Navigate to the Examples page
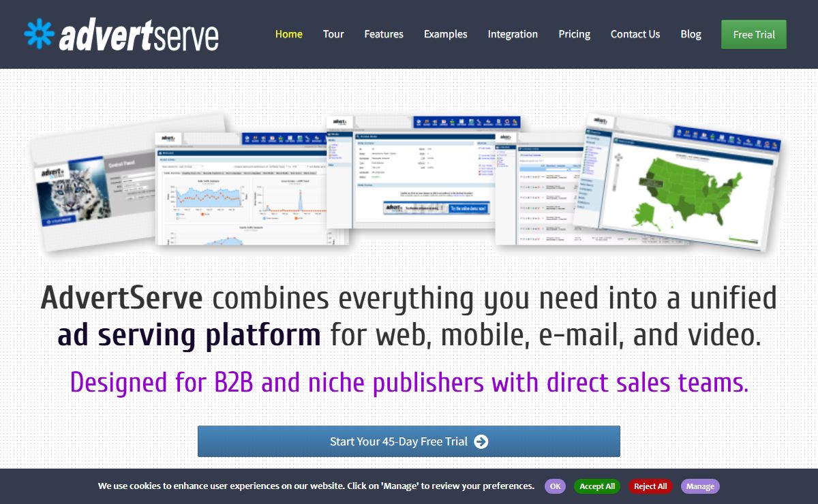818x504 pixels. (x=446, y=34)
